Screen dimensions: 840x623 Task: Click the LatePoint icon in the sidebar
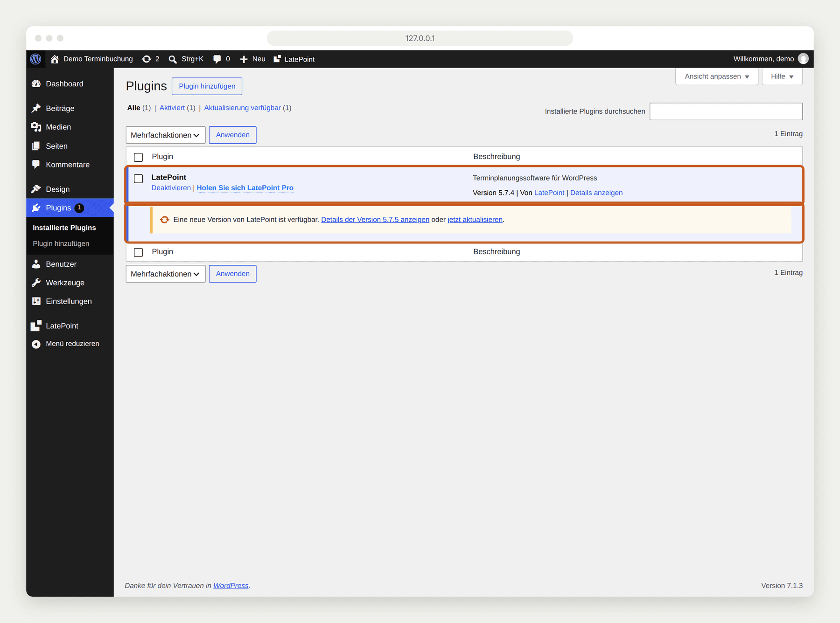coord(36,326)
